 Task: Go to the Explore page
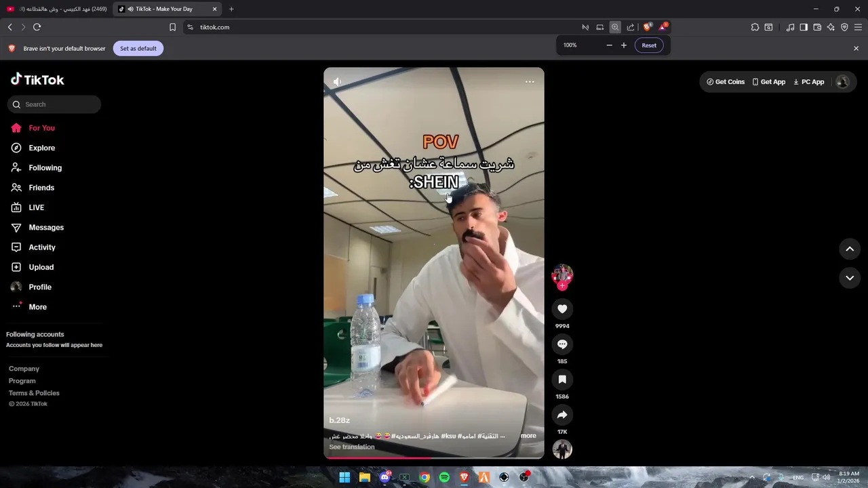pyautogui.click(x=42, y=148)
